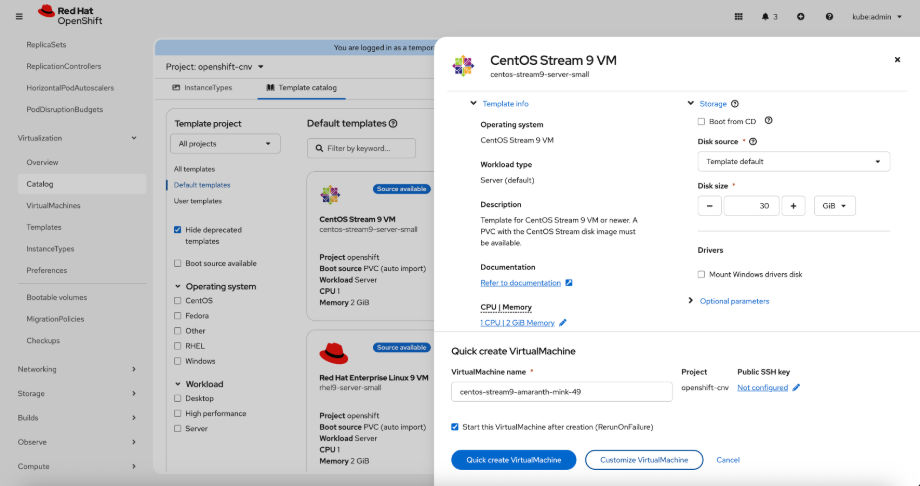Check the Windows operating system filter
Image resolution: width=920 pixels, height=486 pixels.
(177, 362)
